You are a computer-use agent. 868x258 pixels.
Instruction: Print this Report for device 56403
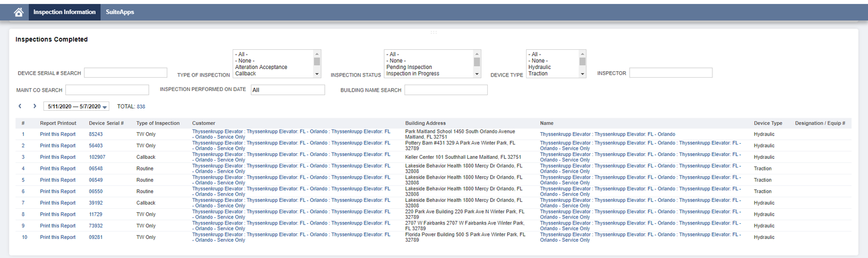pyautogui.click(x=58, y=146)
